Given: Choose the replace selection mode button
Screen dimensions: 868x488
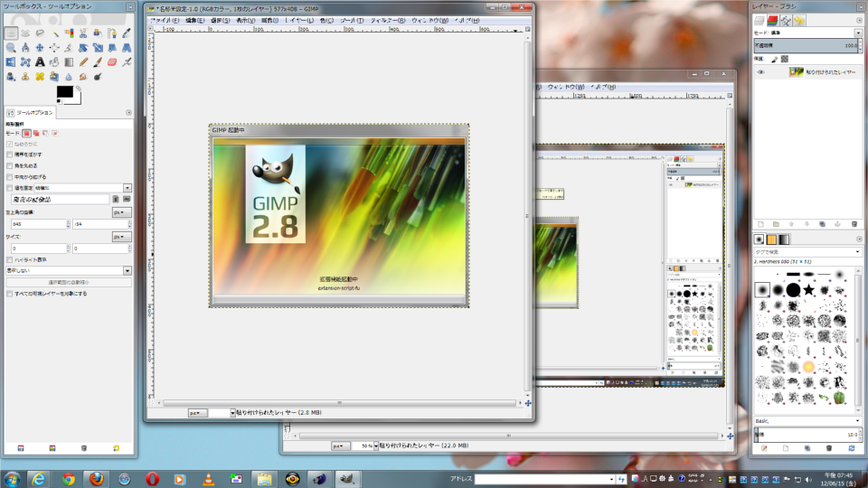Looking at the screenshot, I should point(26,134).
